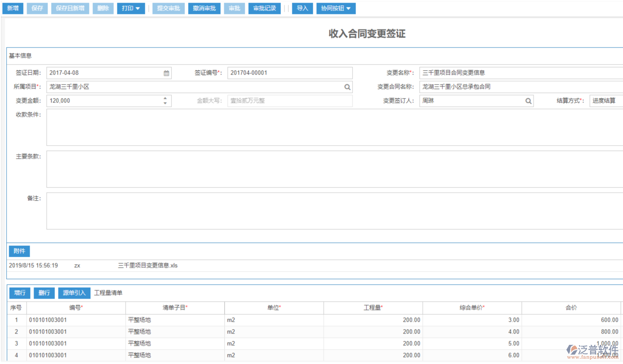Increase 变更金额 using the up stepper arrow
Screen dimensions: 623x364
click(165, 99)
